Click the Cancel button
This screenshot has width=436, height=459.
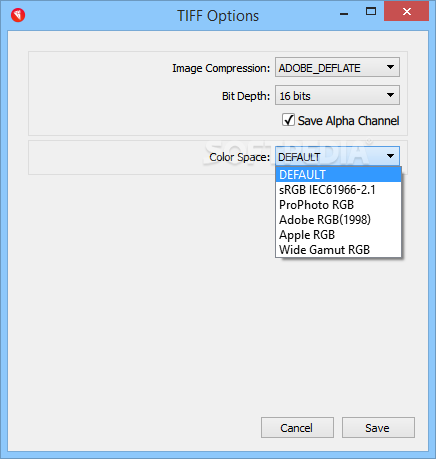coord(297,428)
